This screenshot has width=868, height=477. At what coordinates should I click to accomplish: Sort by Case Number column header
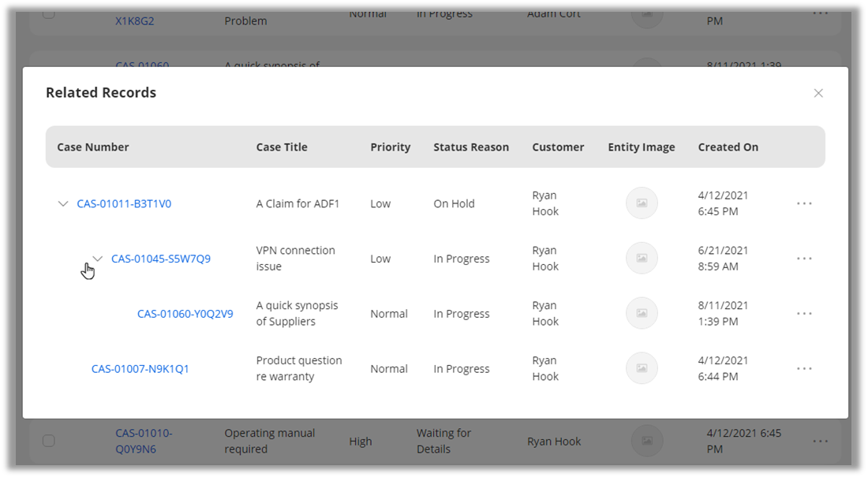coord(93,147)
